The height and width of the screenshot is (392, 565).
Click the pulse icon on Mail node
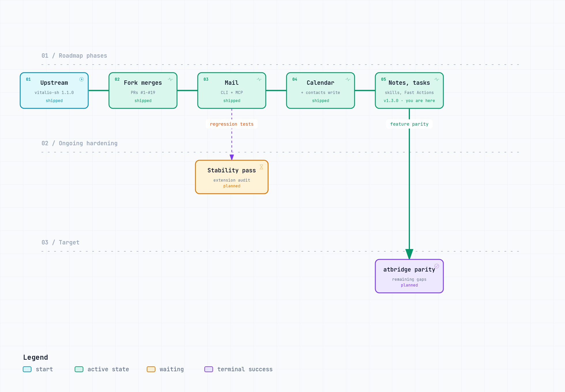pos(259,79)
